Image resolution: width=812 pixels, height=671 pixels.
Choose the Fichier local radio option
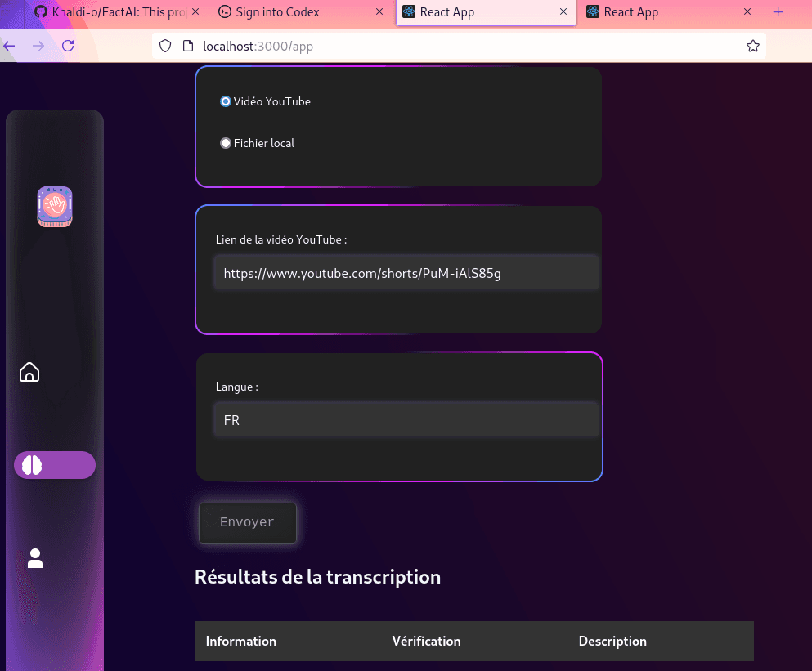click(x=226, y=143)
